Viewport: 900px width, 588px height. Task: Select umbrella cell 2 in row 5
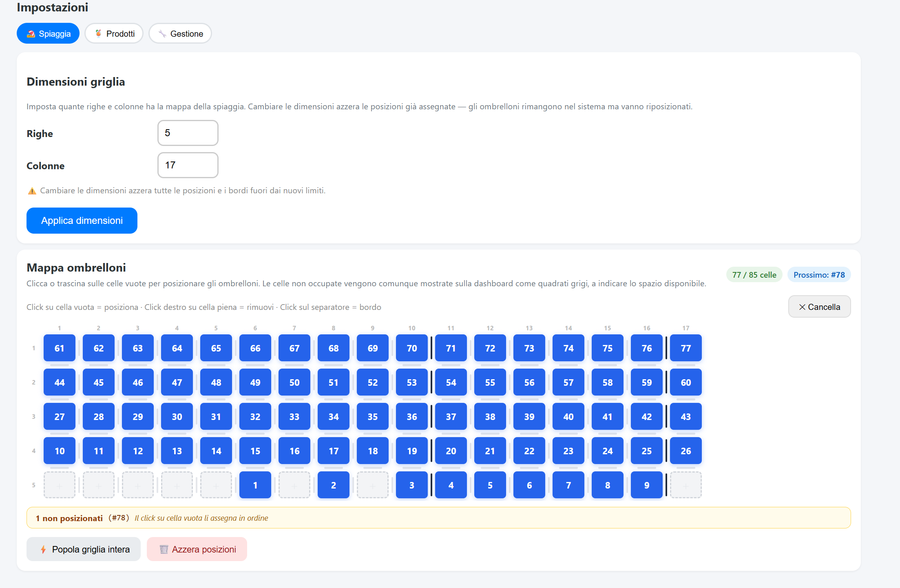(x=334, y=485)
